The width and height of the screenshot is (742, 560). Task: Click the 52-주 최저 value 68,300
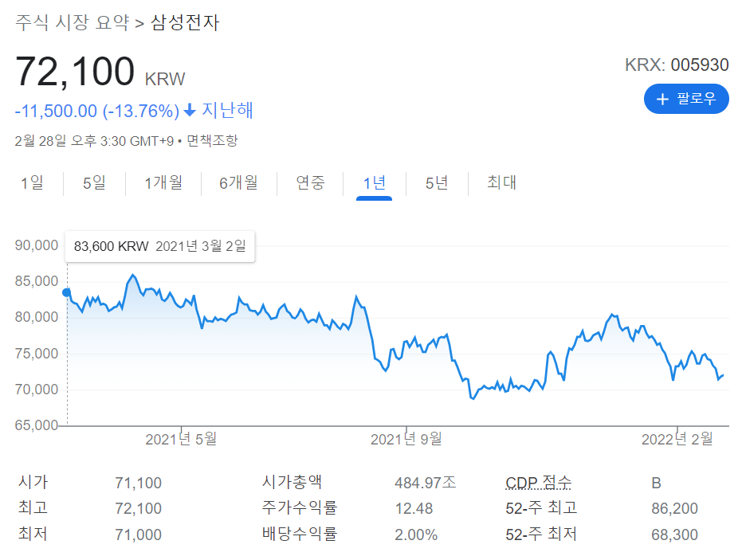674,535
